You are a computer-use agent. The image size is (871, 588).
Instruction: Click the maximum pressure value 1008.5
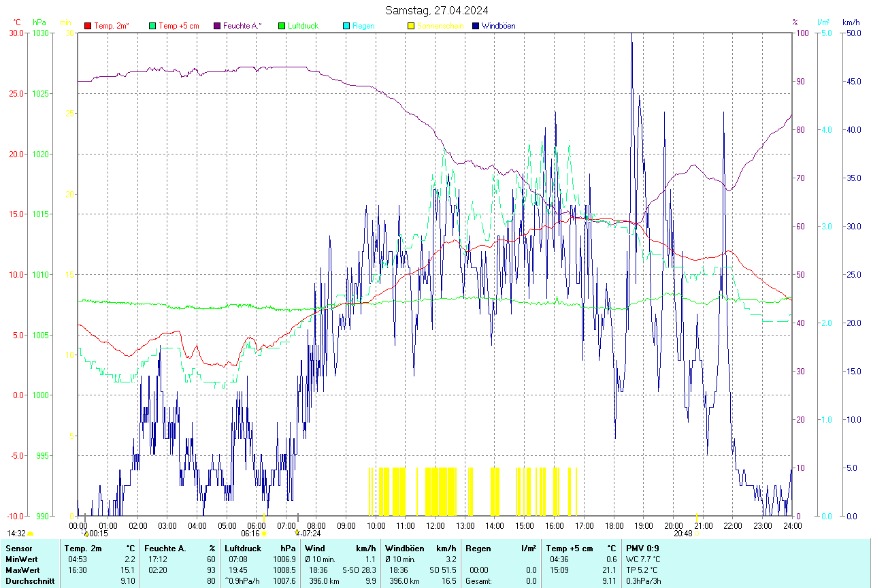284,570
